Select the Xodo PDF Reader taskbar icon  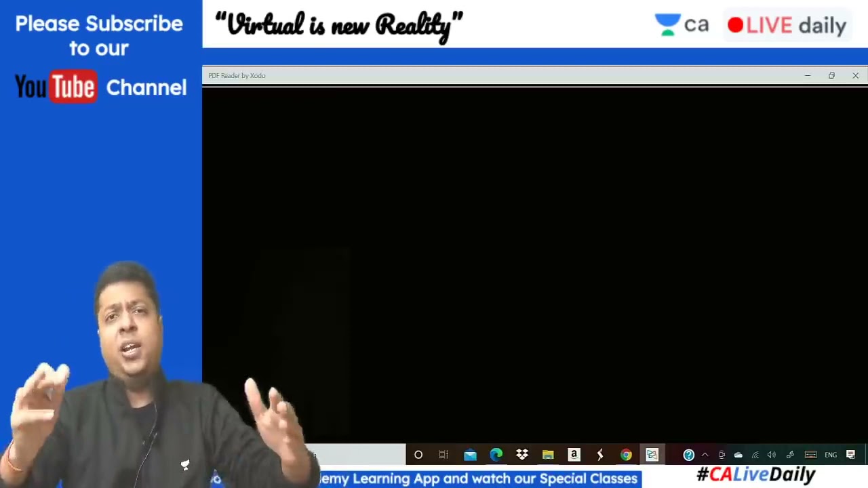tap(652, 455)
